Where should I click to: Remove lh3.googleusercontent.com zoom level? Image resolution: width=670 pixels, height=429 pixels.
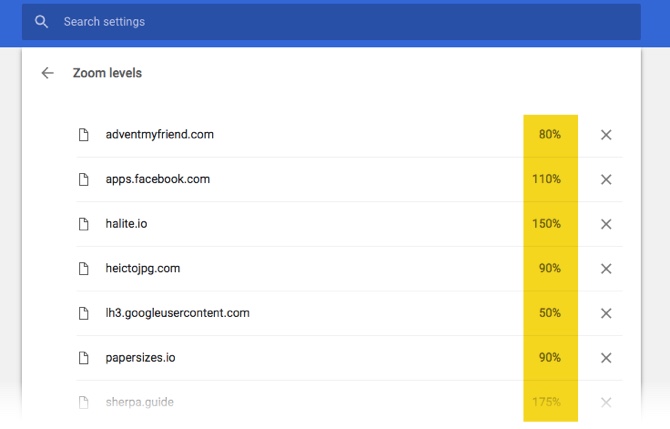coord(606,313)
